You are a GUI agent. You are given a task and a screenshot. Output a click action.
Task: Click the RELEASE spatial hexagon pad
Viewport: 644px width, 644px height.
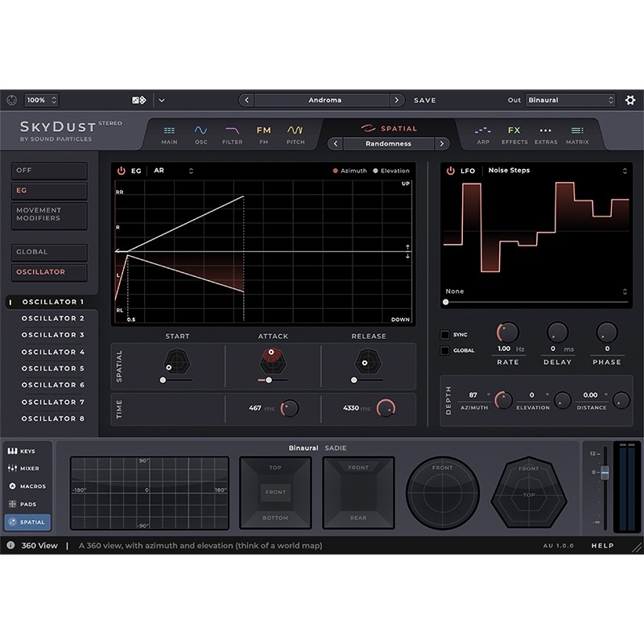pos(369,361)
